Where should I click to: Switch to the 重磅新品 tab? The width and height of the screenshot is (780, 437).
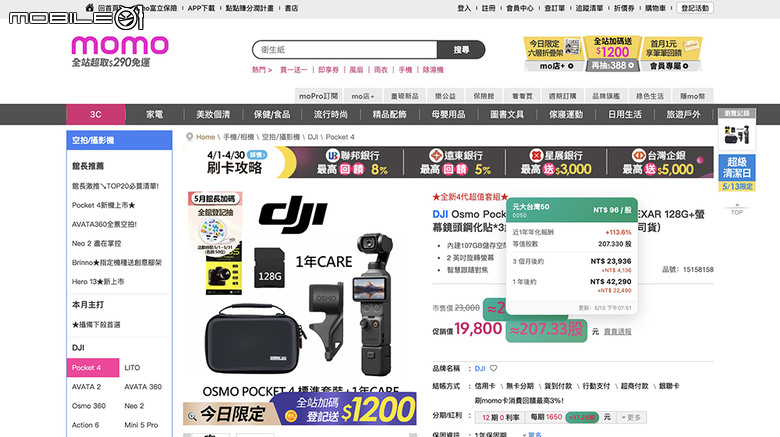pyautogui.click(x=404, y=96)
